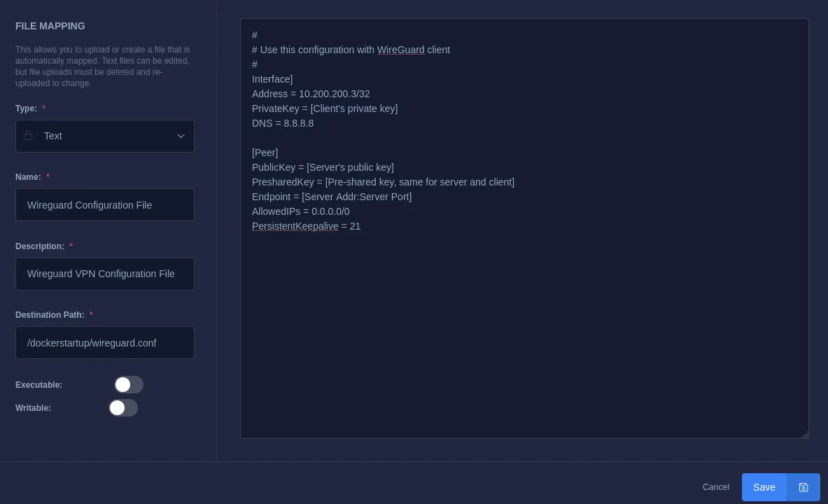The width and height of the screenshot is (828, 504).
Task: Click the lock icon in Type field
Action: click(28, 136)
